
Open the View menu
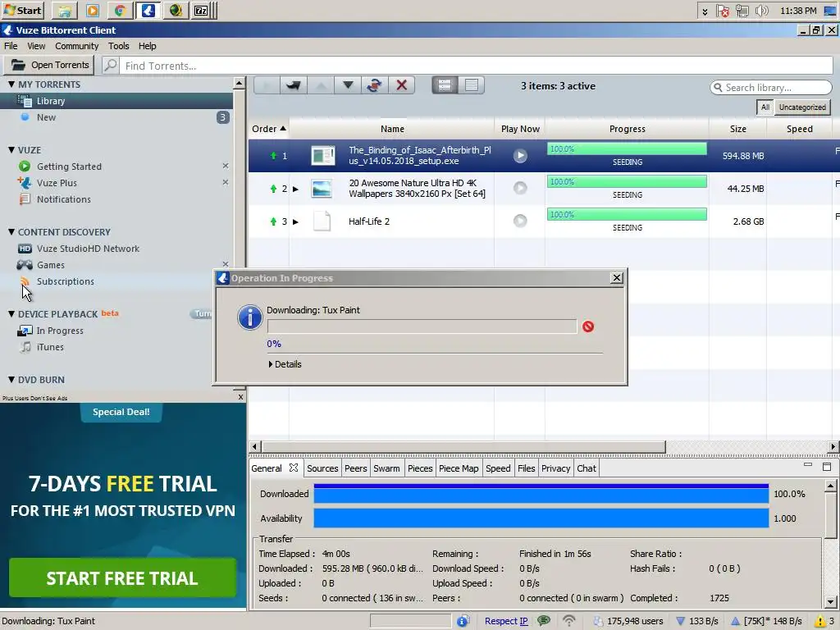click(36, 46)
